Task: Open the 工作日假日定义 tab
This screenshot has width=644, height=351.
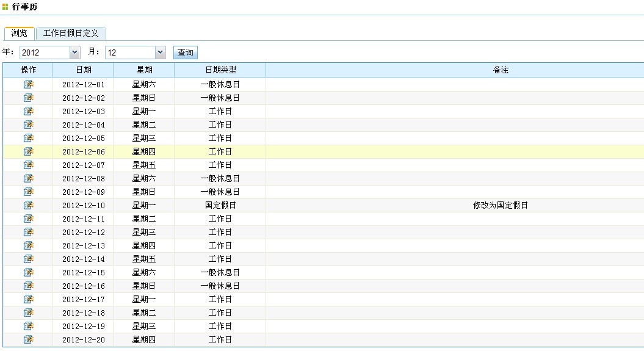Action: coord(71,33)
